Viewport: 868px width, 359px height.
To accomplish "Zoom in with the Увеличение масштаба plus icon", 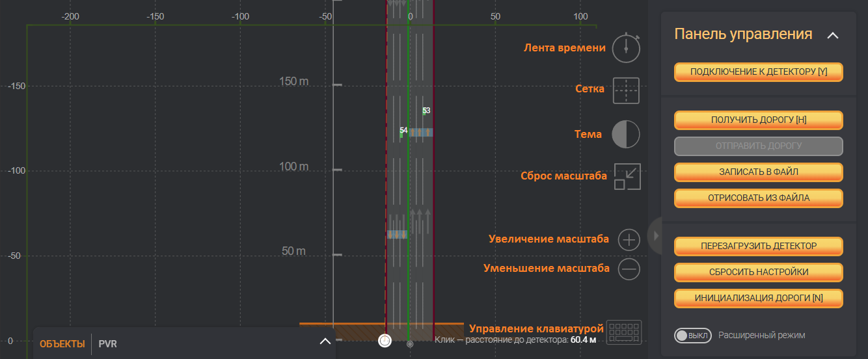I will pyautogui.click(x=629, y=240).
